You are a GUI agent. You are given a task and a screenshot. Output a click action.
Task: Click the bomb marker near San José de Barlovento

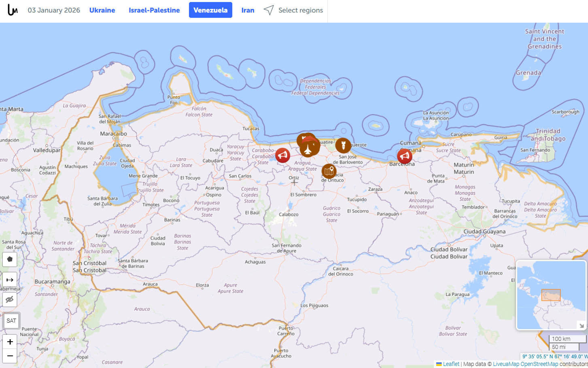pyautogui.click(x=343, y=145)
